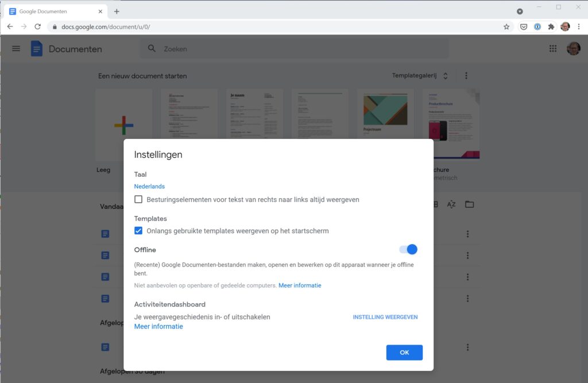Switch to the Google Documenten browser tab
The width and height of the screenshot is (588, 383).
click(x=56, y=11)
